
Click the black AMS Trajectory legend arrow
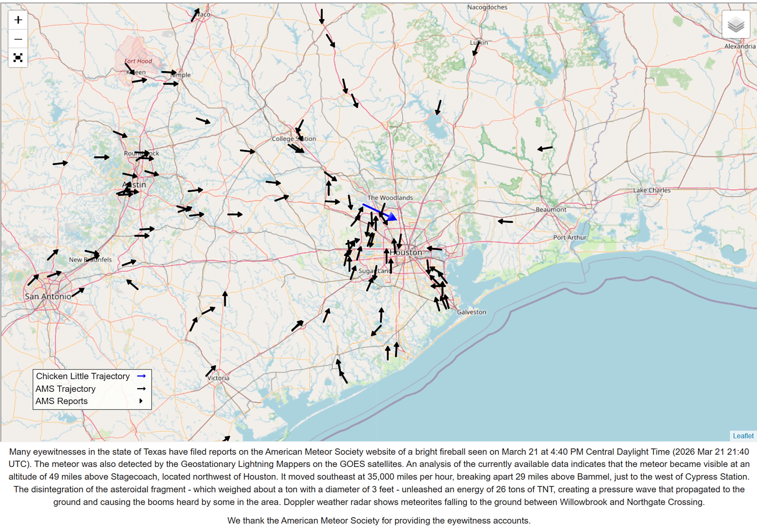click(141, 389)
